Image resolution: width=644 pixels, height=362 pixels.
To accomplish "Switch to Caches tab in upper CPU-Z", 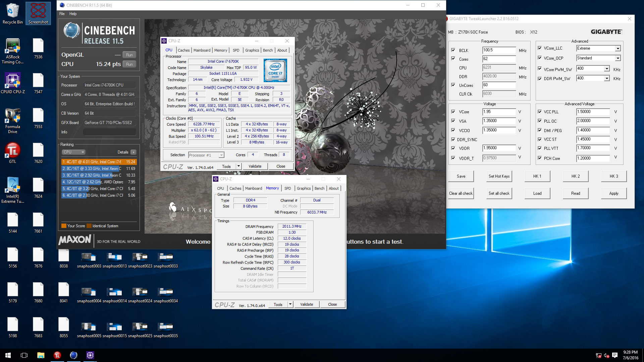I will click(x=183, y=50).
